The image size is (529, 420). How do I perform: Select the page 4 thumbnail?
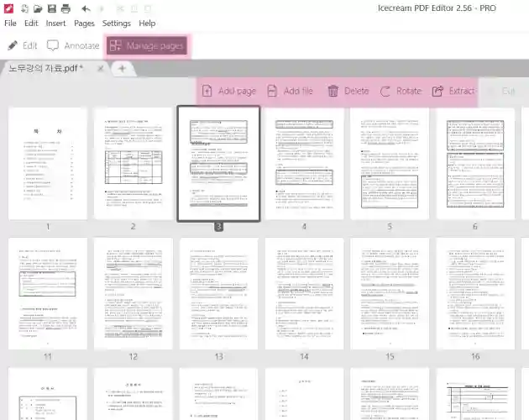point(304,164)
